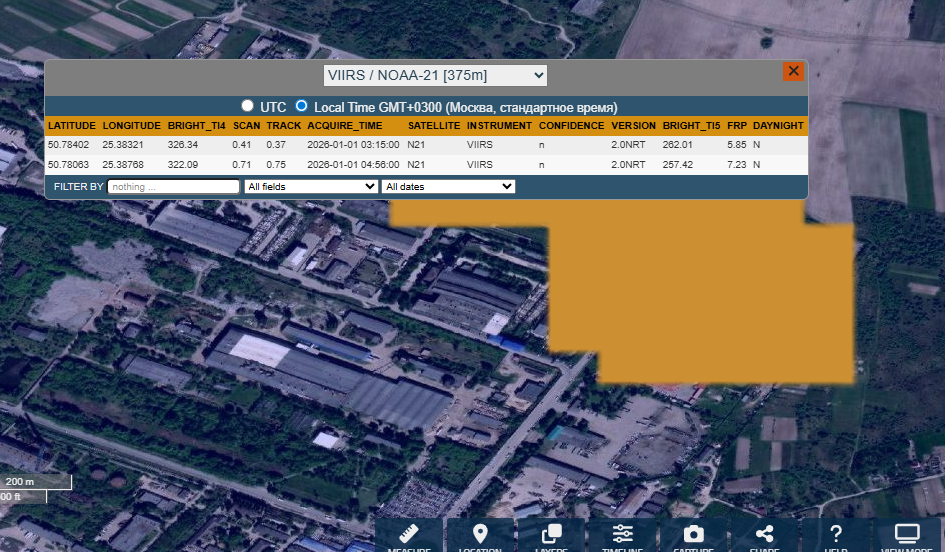
Task: Open the Timeline sliders tool
Action: (622, 536)
